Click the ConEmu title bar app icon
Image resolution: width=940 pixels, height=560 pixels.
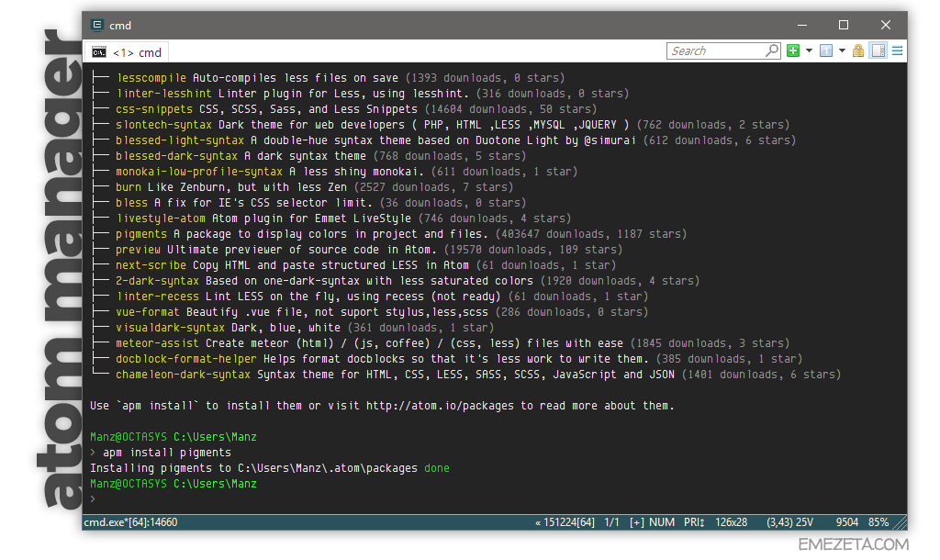click(96, 25)
